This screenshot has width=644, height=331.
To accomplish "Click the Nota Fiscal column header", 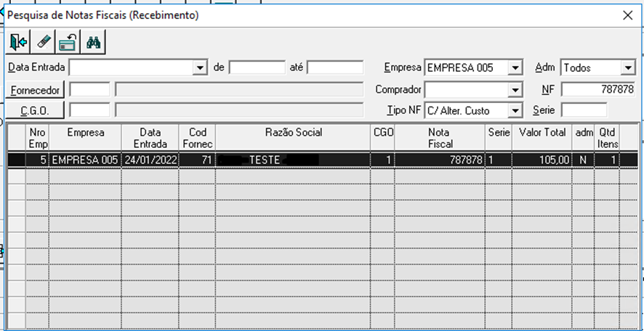I will [440, 138].
